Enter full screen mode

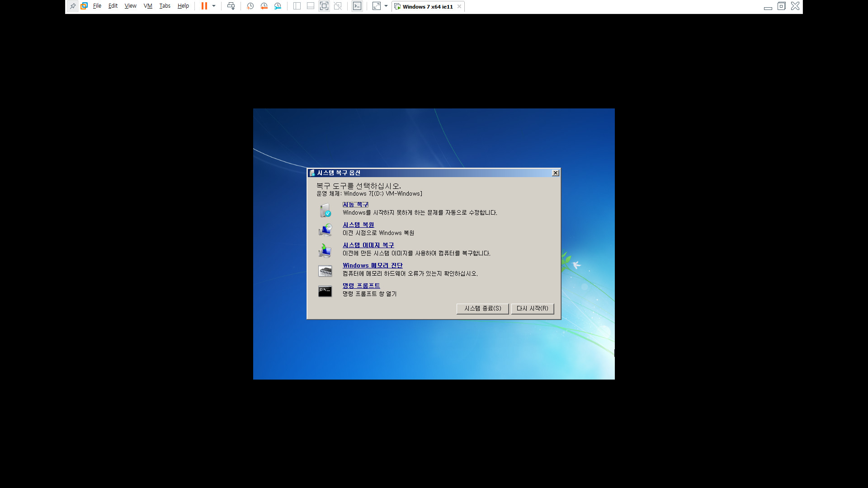(324, 6)
